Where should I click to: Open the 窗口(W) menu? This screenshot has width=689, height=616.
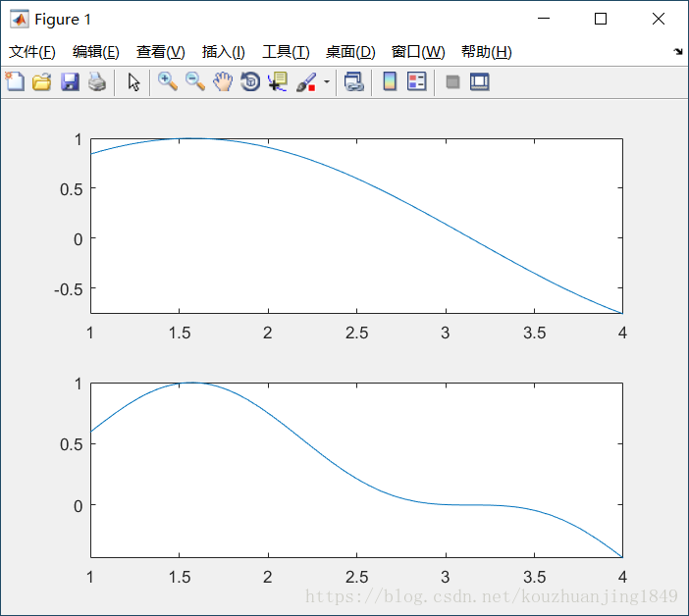(x=418, y=52)
